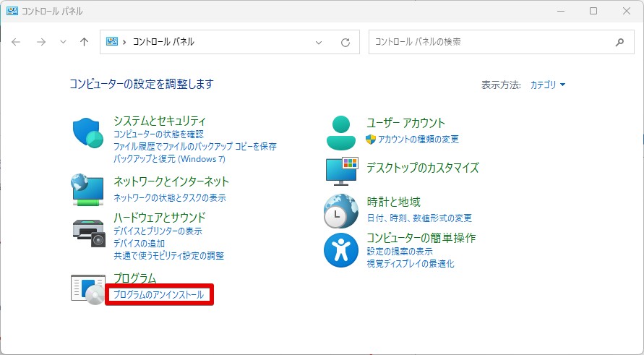Open recent locations chevron near navigation arrows
The width and height of the screenshot is (644, 355).
point(63,42)
